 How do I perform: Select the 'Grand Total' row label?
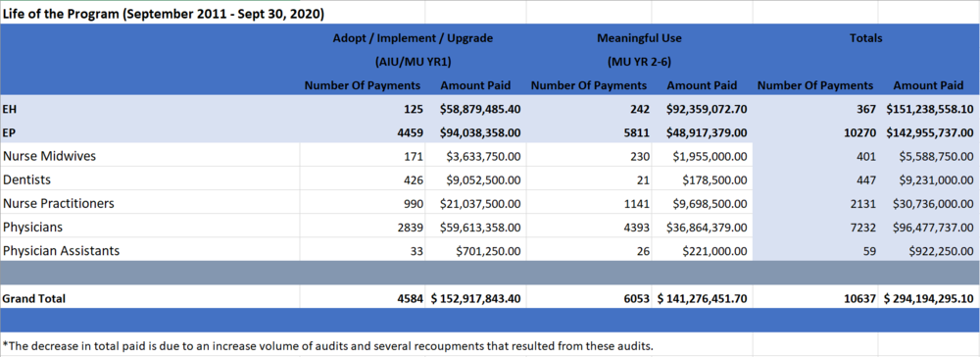[33, 299]
